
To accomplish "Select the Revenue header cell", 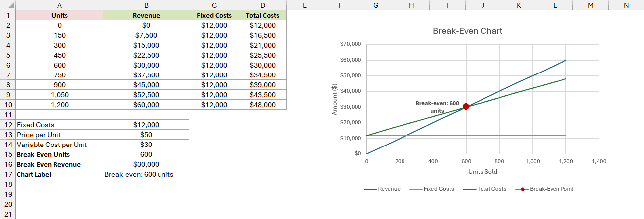I will click(x=146, y=15).
